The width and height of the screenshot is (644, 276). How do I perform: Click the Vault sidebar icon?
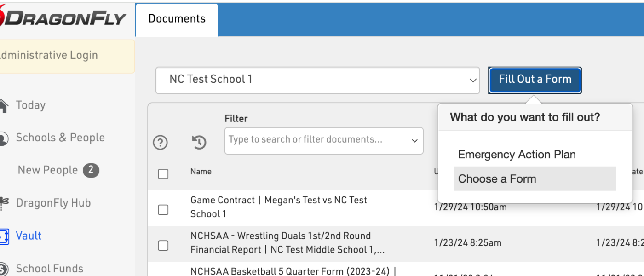pyautogui.click(x=3, y=236)
